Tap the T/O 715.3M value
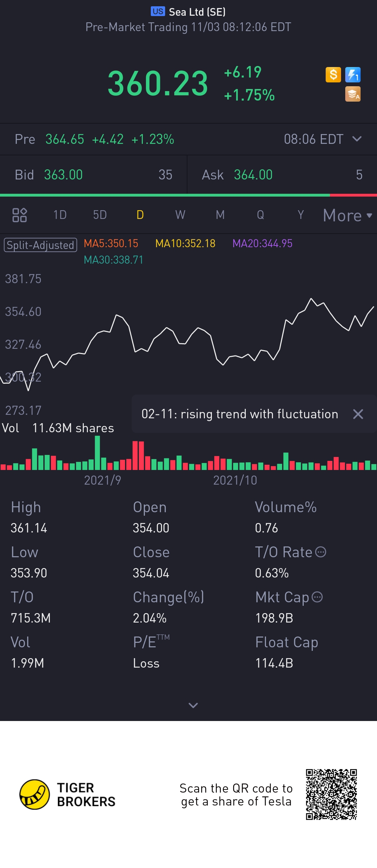377x868 pixels. click(31, 618)
